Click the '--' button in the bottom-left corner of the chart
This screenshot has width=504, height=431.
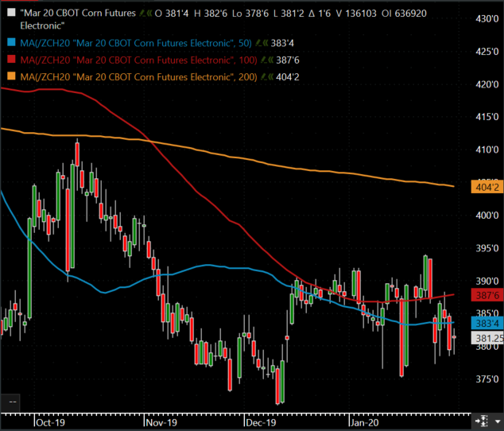(x=11, y=402)
